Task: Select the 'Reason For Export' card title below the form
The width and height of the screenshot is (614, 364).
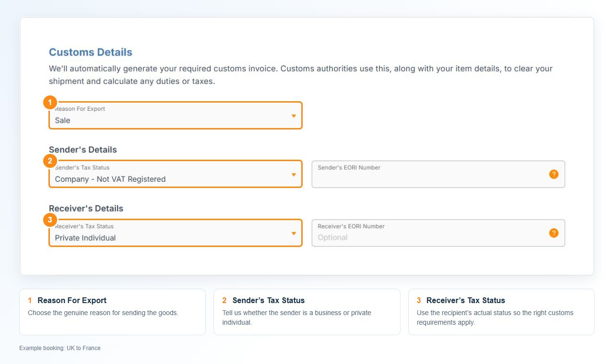Action: click(72, 301)
